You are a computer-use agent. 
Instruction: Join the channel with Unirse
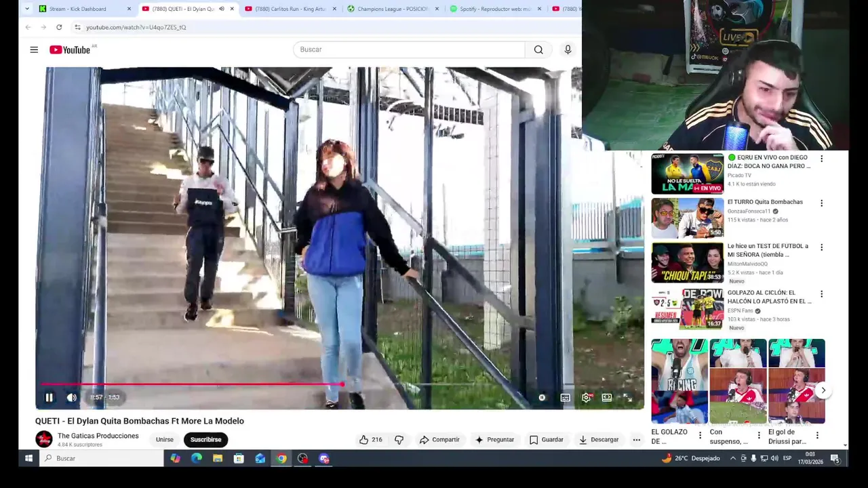(165, 440)
